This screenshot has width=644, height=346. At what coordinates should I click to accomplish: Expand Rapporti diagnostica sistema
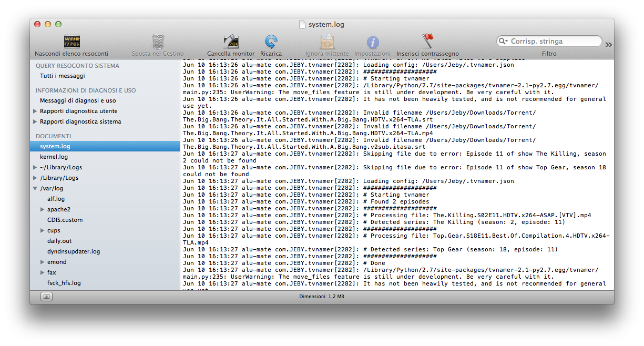click(x=35, y=121)
